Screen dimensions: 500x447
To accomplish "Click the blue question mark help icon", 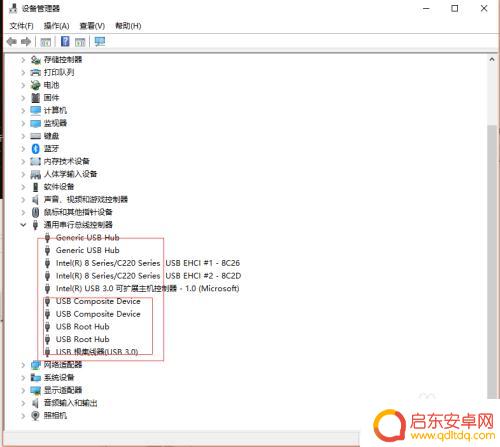I will tap(65, 41).
